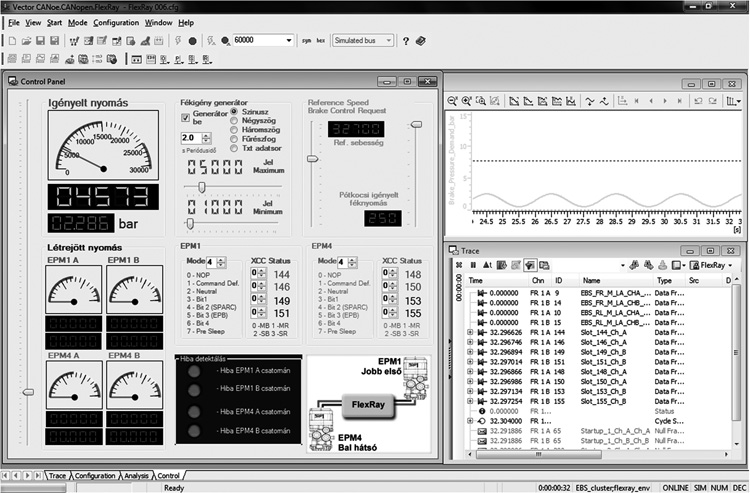
Task: Click the EPM1 Mode value field
Action: click(x=211, y=262)
